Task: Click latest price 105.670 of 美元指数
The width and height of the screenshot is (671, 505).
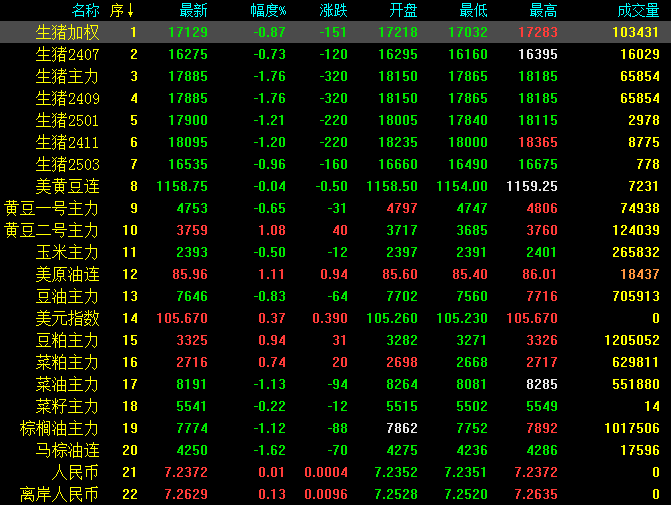Action: [182, 318]
